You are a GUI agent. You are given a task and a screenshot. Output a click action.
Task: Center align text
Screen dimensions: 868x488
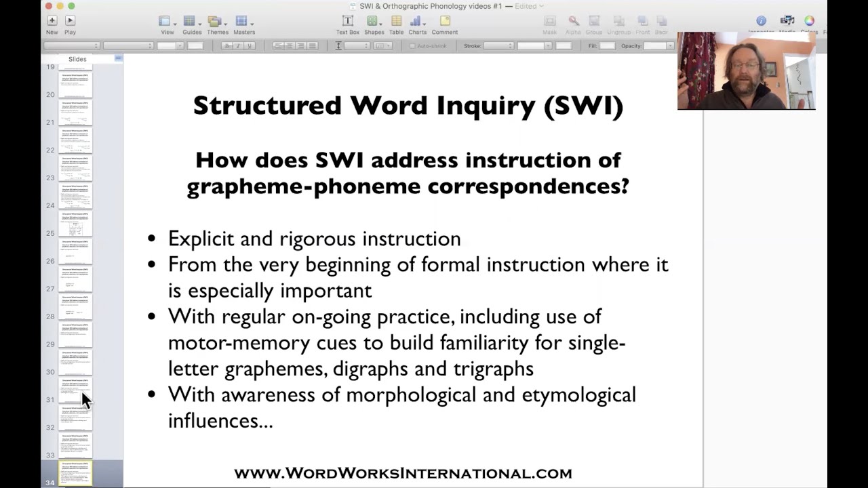coord(290,46)
